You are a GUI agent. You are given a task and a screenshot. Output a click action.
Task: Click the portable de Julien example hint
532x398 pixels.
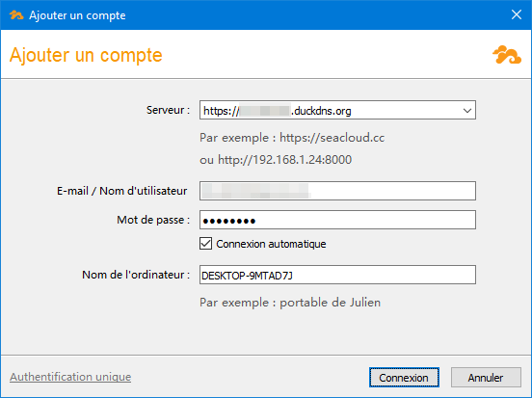click(x=330, y=303)
